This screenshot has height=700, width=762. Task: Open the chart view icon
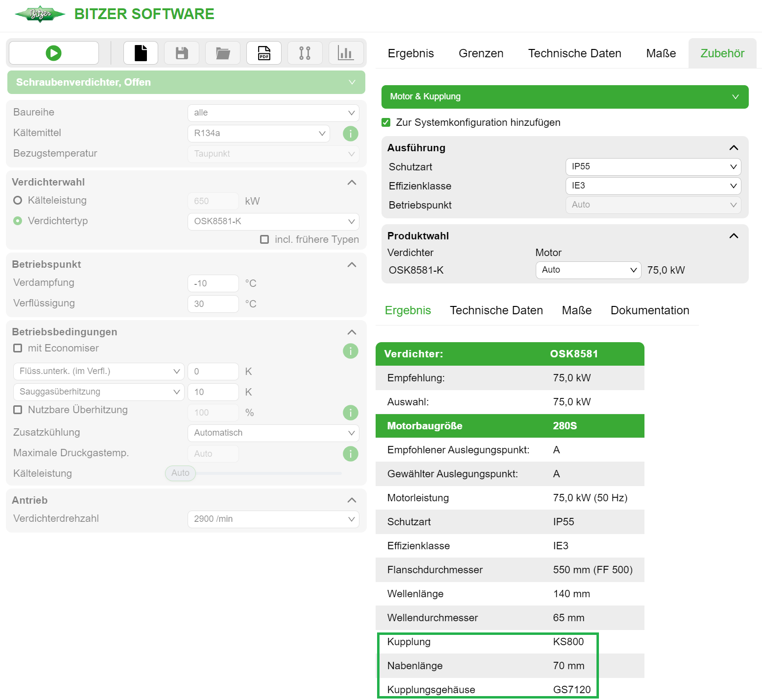pos(346,52)
